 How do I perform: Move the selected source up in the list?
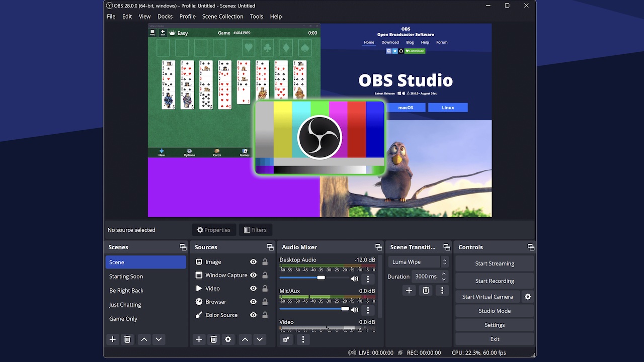pos(245,339)
